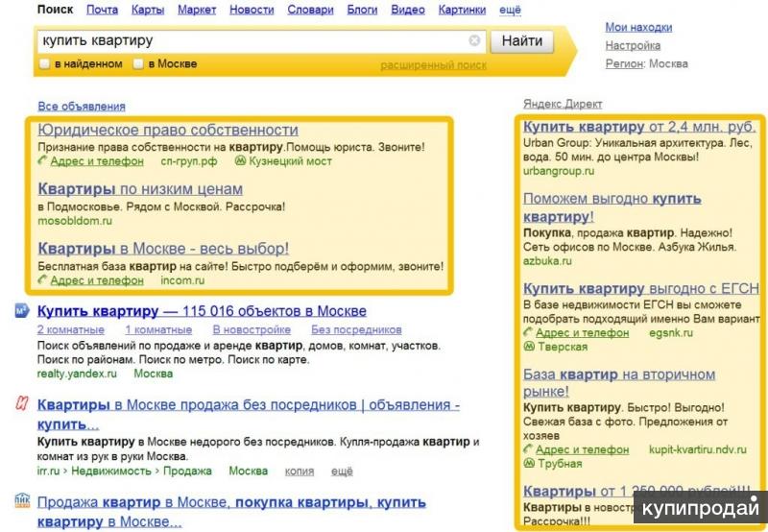Open the PIK result favicon

pos(22,500)
